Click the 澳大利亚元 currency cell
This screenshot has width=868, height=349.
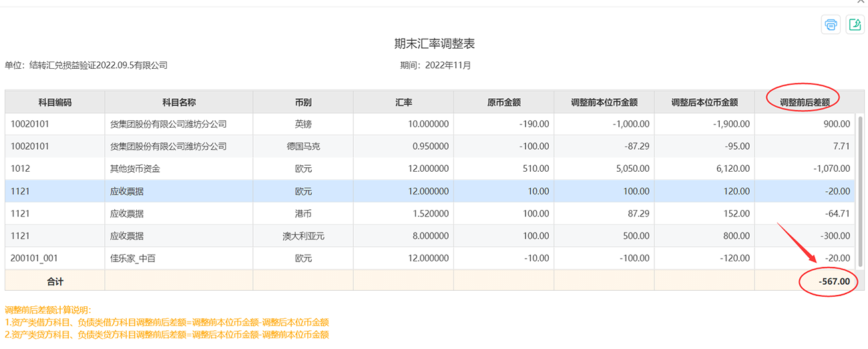click(x=303, y=236)
